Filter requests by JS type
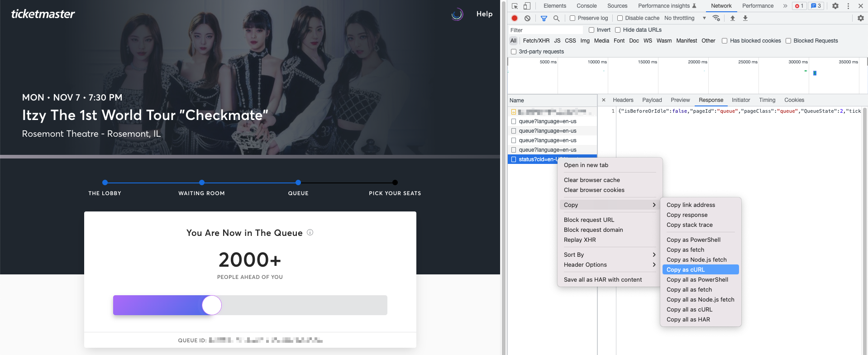 coord(557,41)
